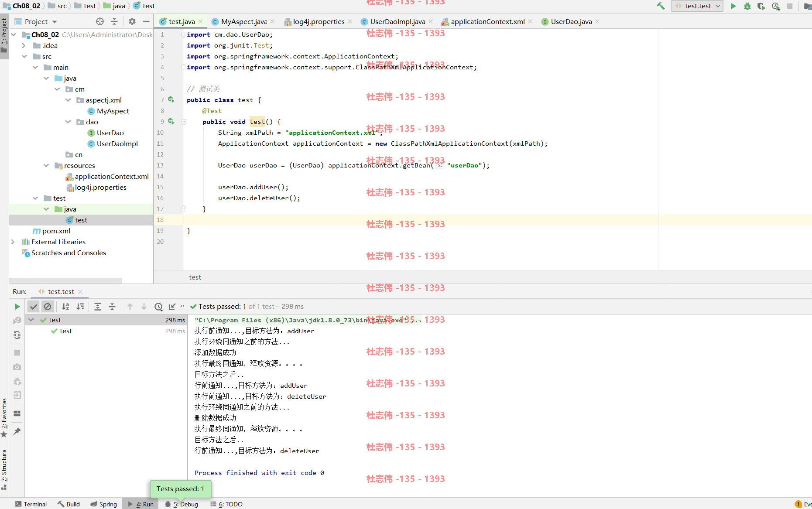Open the profiler run icon

(776, 6)
